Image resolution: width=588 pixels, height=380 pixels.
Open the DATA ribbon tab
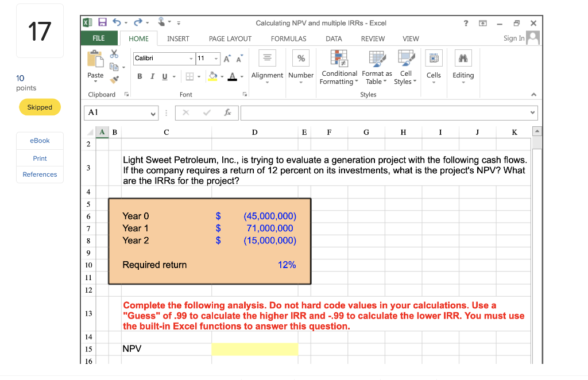(x=333, y=38)
